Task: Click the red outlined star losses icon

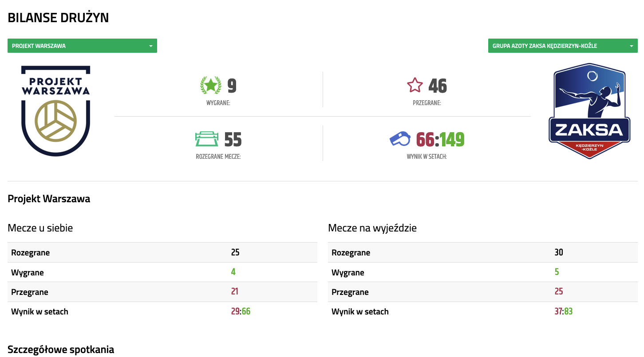Action: [415, 85]
